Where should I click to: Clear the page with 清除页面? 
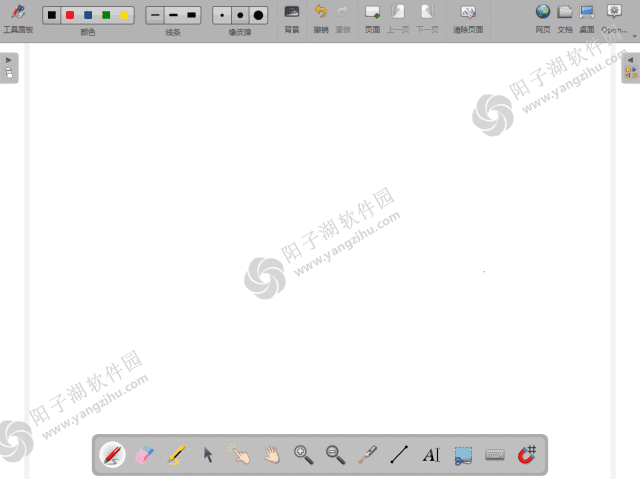click(x=468, y=18)
